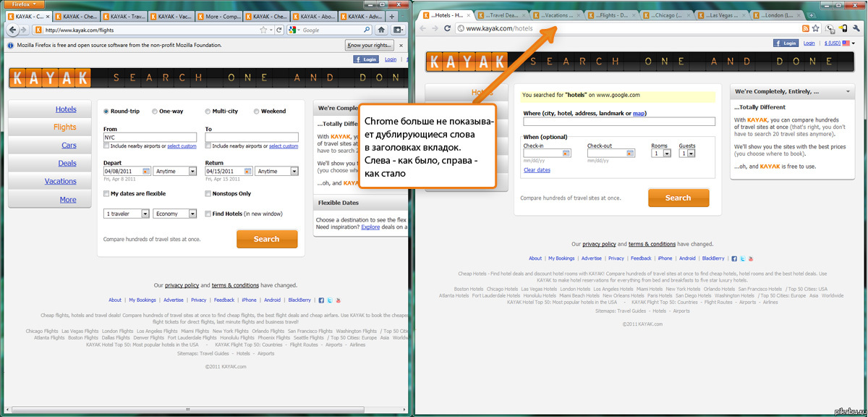
Task: Open Chrome's wrench settings icon
Action: click(856, 28)
